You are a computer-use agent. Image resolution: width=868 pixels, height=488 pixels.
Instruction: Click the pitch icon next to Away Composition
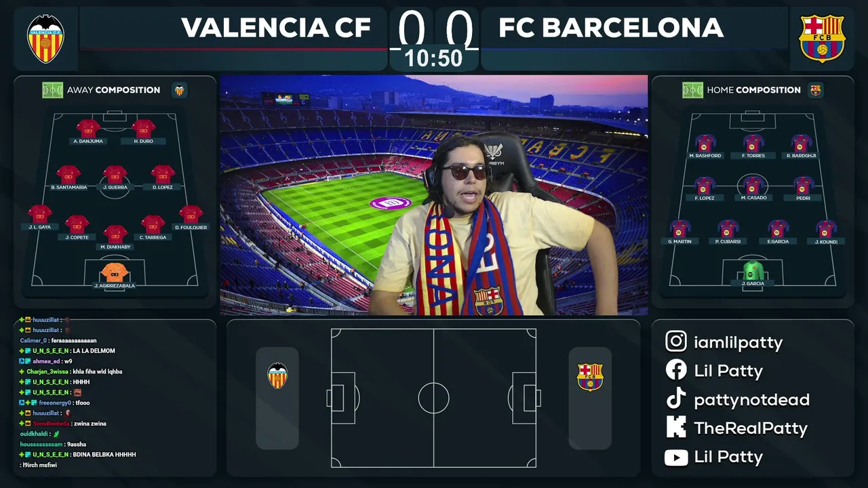pyautogui.click(x=52, y=89)
